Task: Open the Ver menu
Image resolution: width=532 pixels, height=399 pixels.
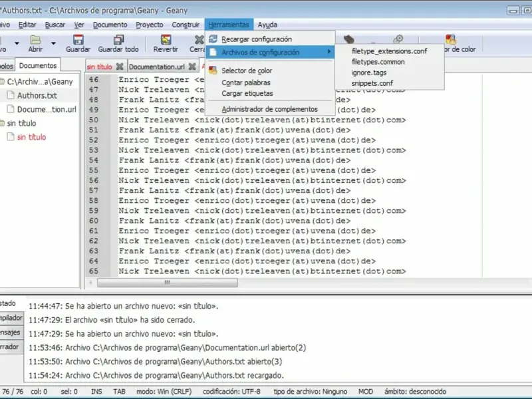Action: (79, 25)
